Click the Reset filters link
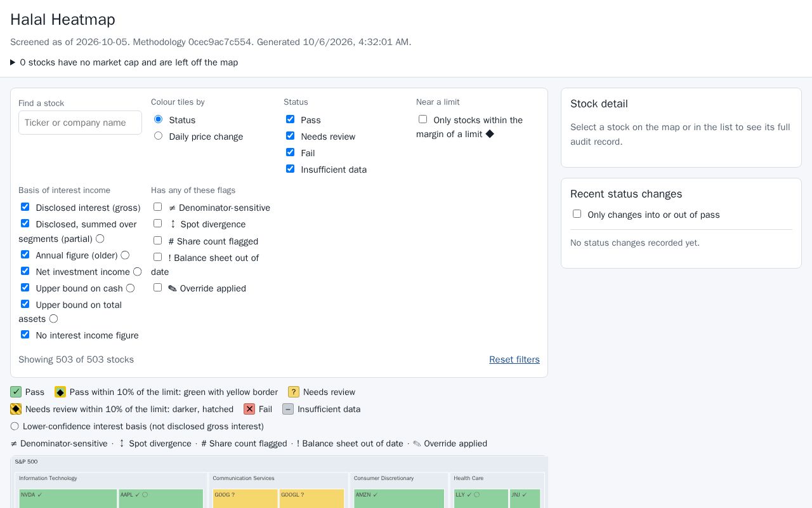Viewport: 812px width, 508px height. coord(514,359)
